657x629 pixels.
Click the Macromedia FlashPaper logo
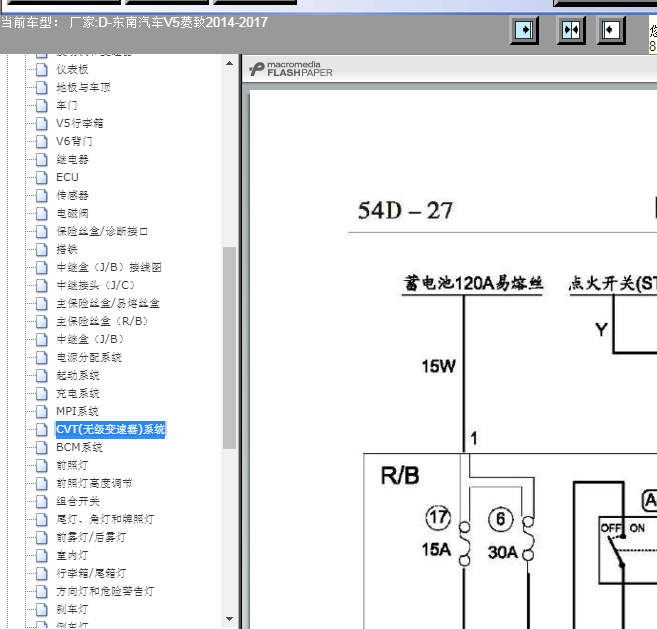290,69
